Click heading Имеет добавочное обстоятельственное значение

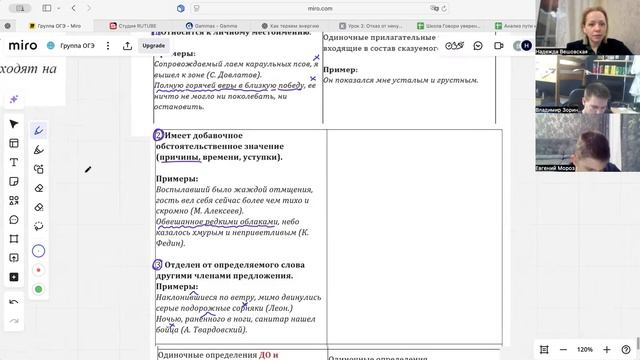220,146
